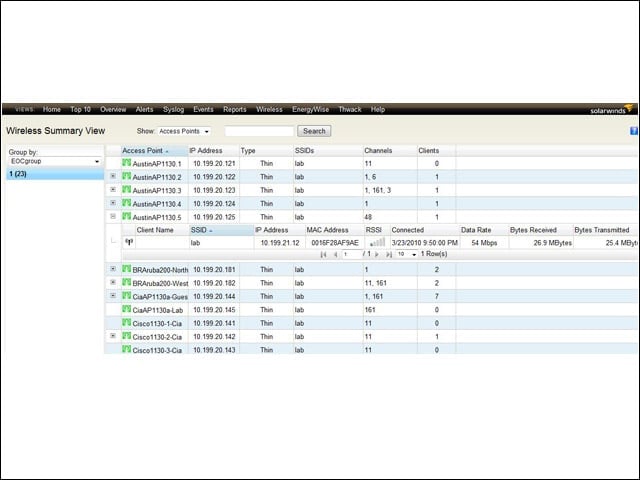Sort client list by Data Rate
640x480 pixels.
pos(484,230)
